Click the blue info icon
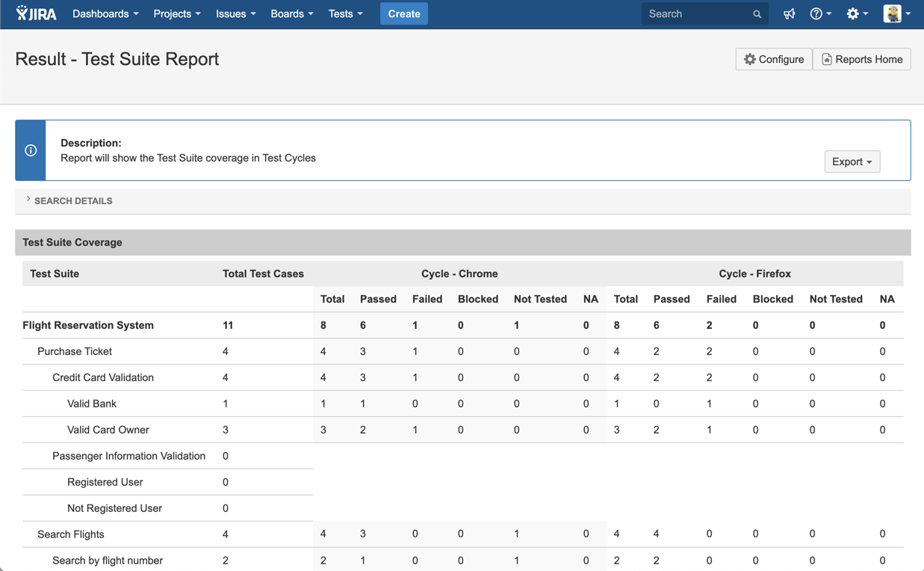Viewport: 924px width, 571px height. 31,150
